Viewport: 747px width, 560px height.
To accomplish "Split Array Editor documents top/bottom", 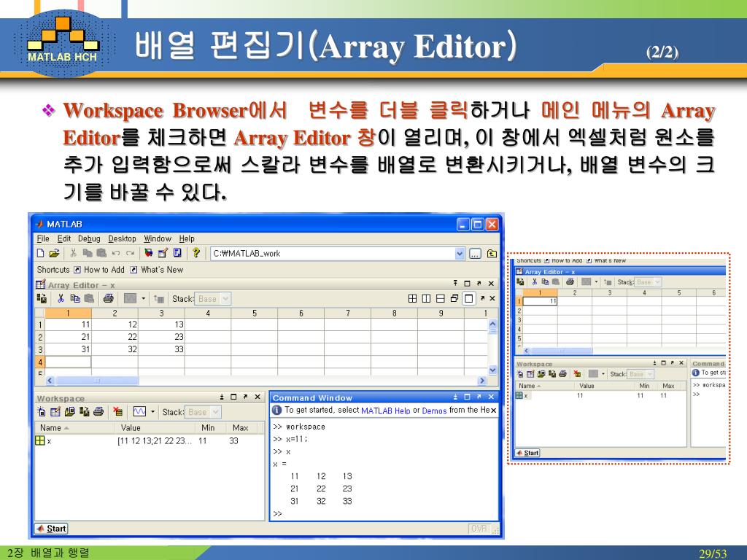I will point(441,298).
